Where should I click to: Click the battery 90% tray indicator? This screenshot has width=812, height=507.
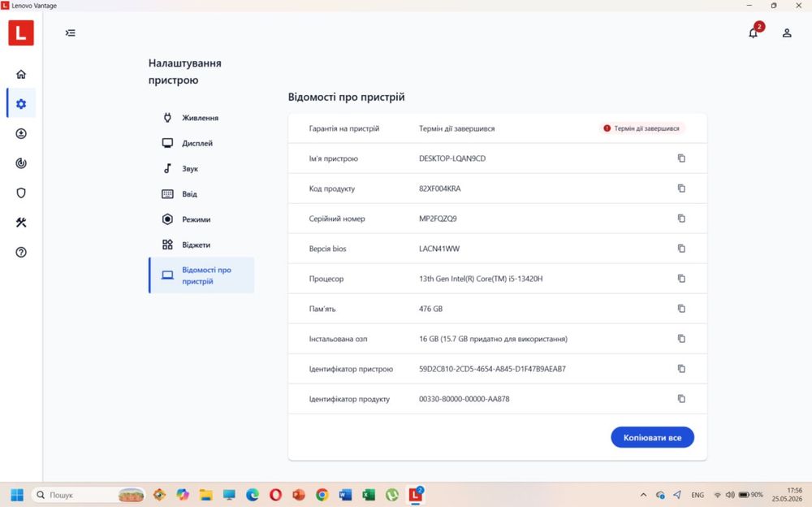(x=750, y=495)
